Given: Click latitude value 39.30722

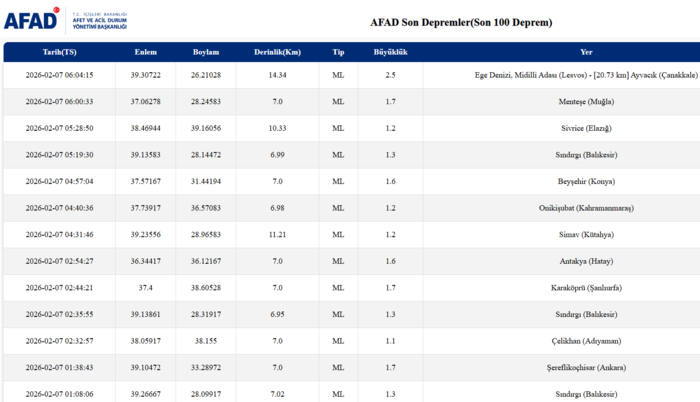Looking at the screenshot, I should [x=146, y=75].
